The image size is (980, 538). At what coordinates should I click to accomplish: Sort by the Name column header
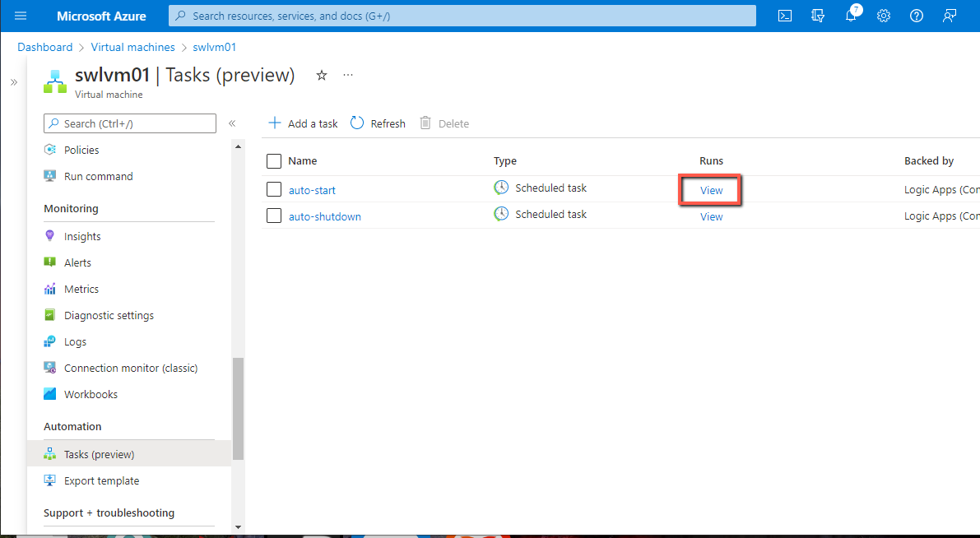click(x=303, y=160)
